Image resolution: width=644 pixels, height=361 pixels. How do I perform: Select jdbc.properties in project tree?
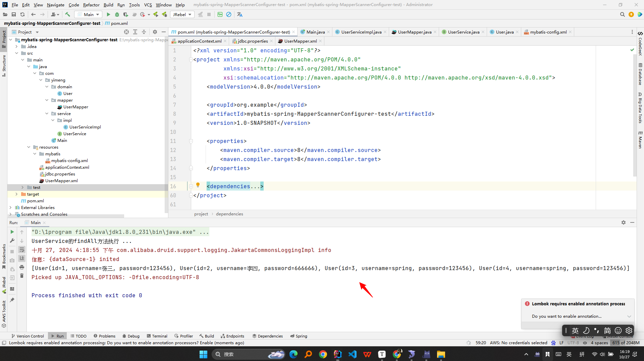[60, 174]
